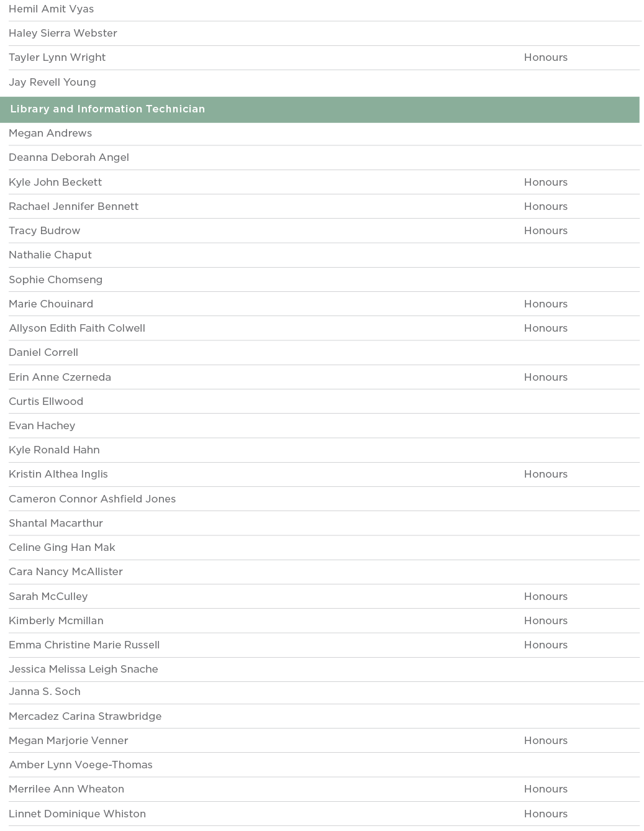Click on Amber Lynn Voege-Thomas
The height and width of the screenshot is (831, 644).
pyautogui.click(x=81, y=765)
